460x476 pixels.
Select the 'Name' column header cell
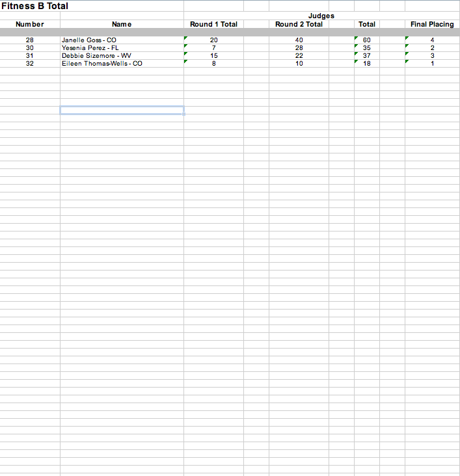tap(122, 24)
